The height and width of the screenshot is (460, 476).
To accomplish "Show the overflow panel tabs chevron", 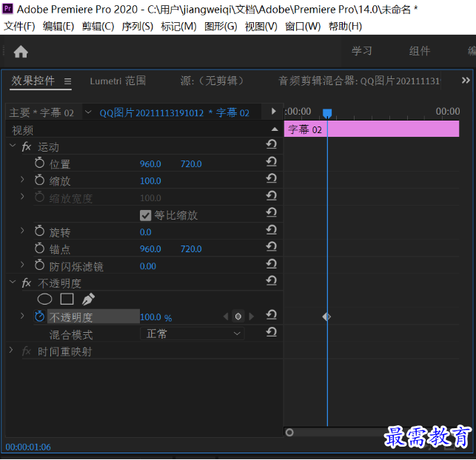I will [466, 81].
